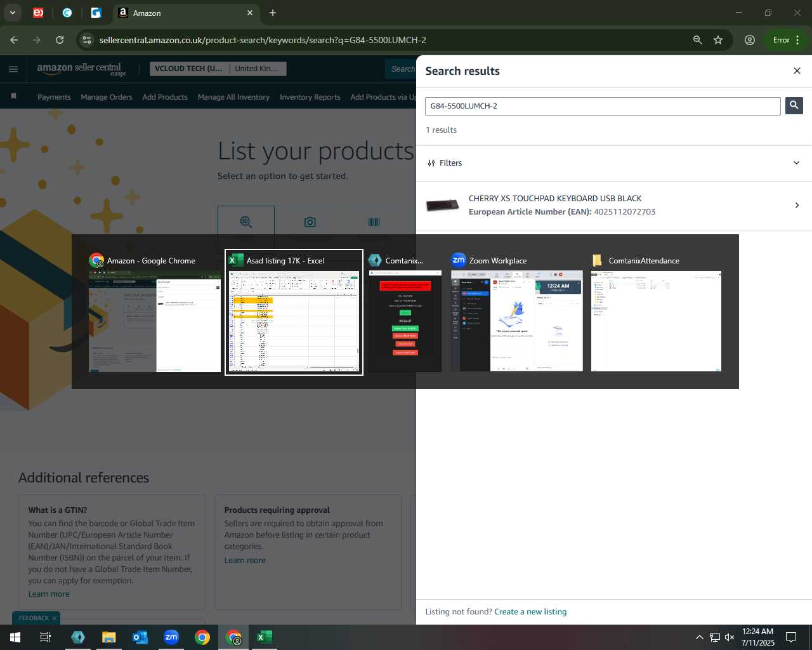Open Excel from taskbar

(x=265, y=637)
